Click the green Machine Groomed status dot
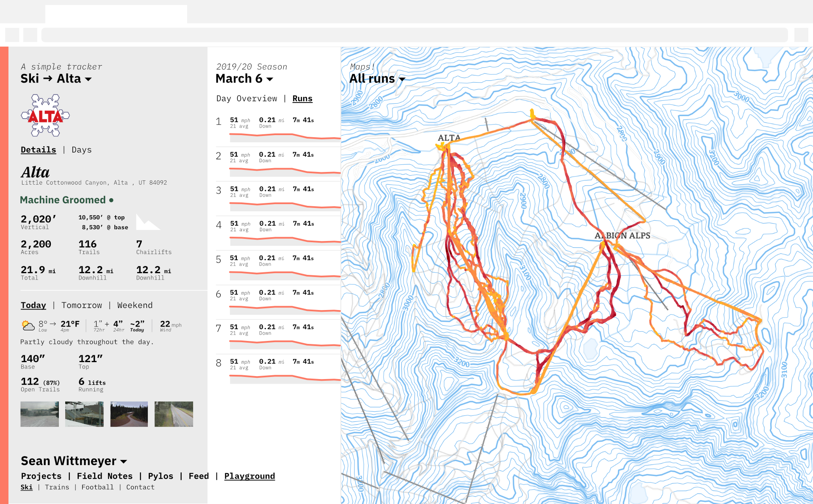The height and width of the screenshot is (504, 813). point(111,200)
